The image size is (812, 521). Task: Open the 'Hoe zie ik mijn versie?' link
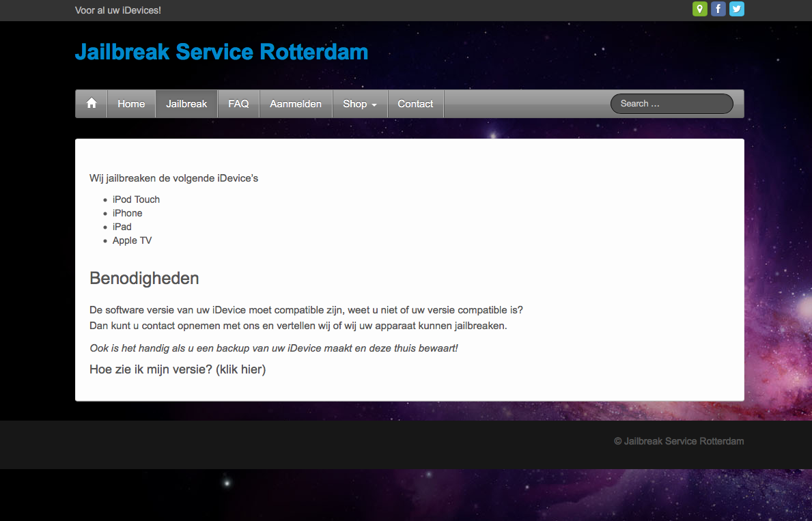(x=178, y=369)
